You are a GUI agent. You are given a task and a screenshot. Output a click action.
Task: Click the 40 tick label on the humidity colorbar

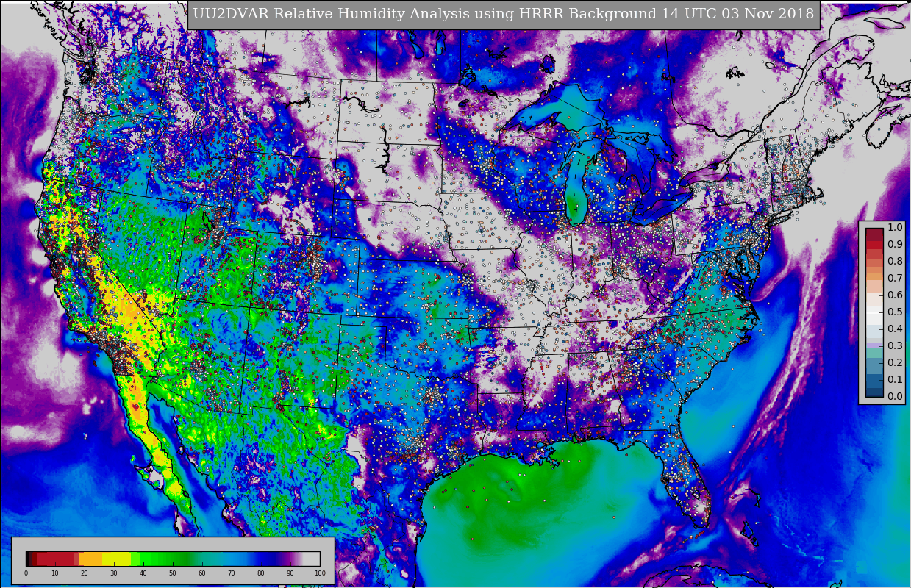click(x=143, y=573)
